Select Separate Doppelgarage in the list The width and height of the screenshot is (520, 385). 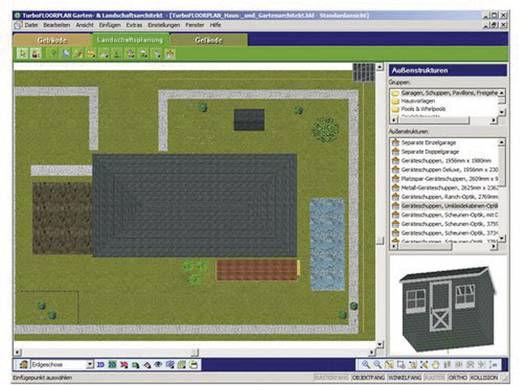(430, 152)
